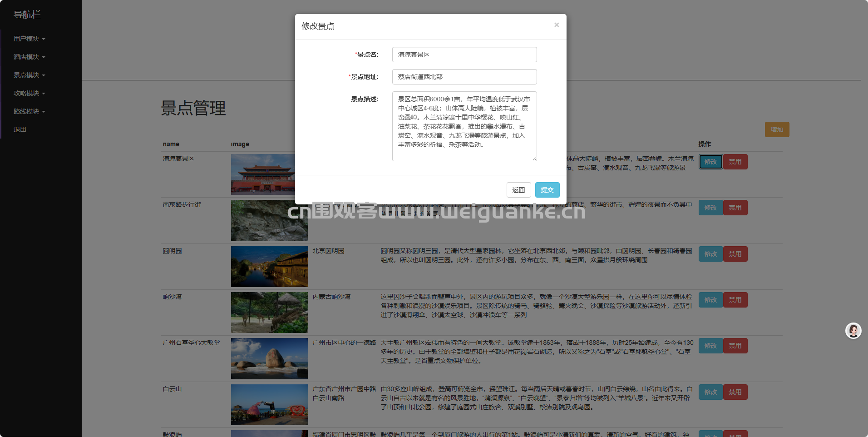Select the 响沙湾 name cell
The height and width of the screenshot is (437, 868).
pos(173,297)
